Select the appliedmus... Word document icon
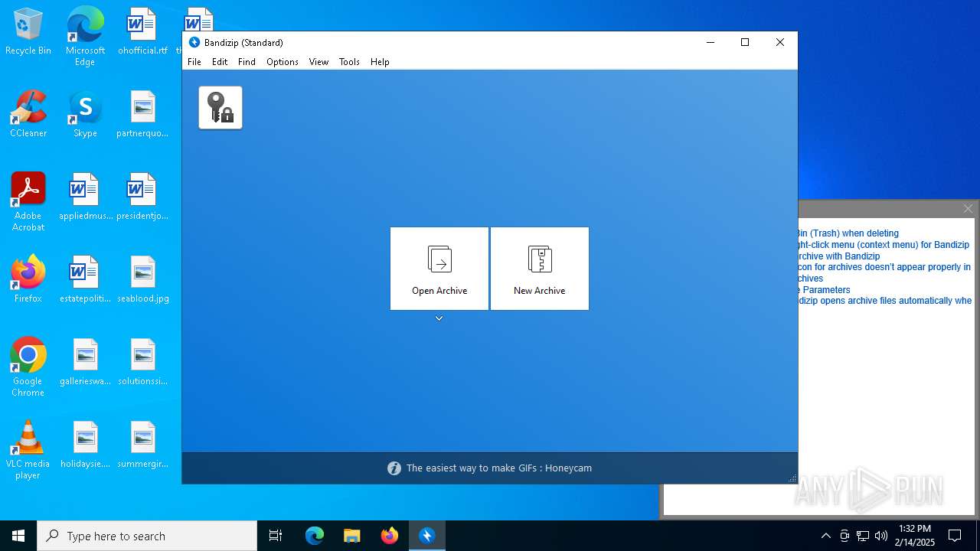980x551 pixels. point(85,197)
